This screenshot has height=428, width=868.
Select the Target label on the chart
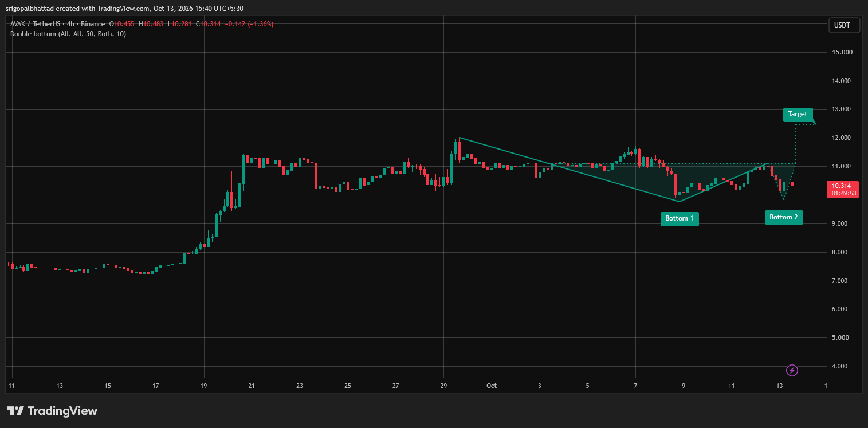click(798, 114)
